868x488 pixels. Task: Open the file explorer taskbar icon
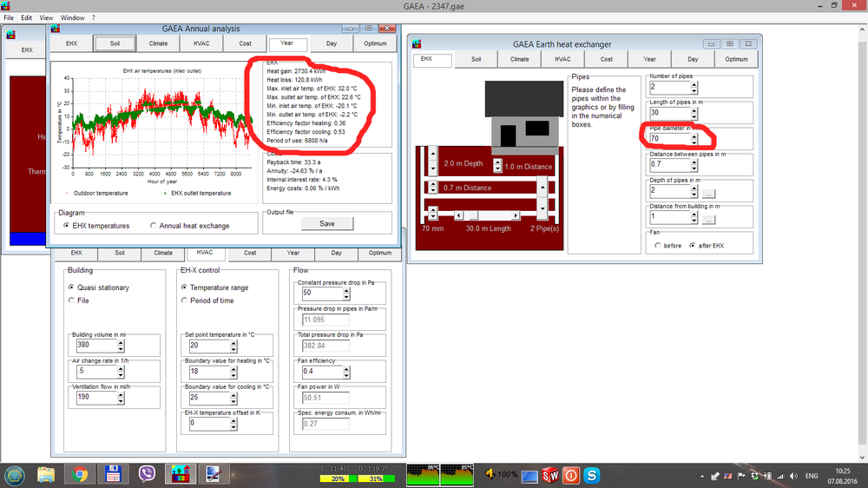(x=46, y=475)
